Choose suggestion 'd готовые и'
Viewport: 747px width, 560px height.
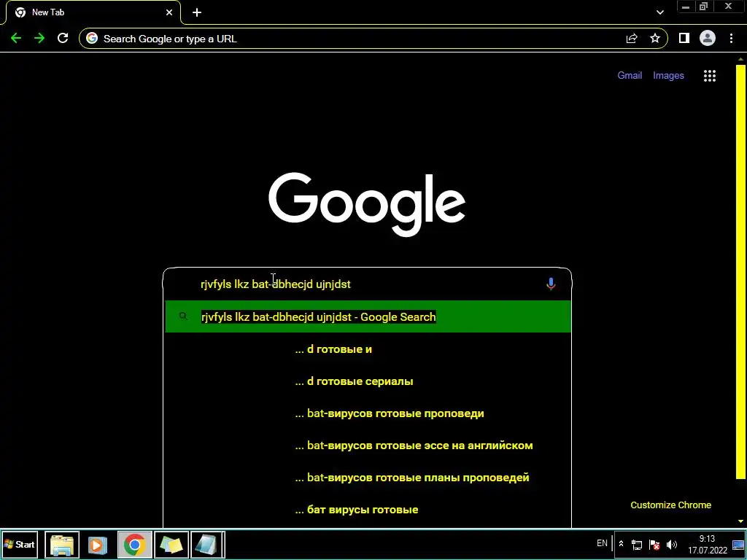tap(368, 349)
